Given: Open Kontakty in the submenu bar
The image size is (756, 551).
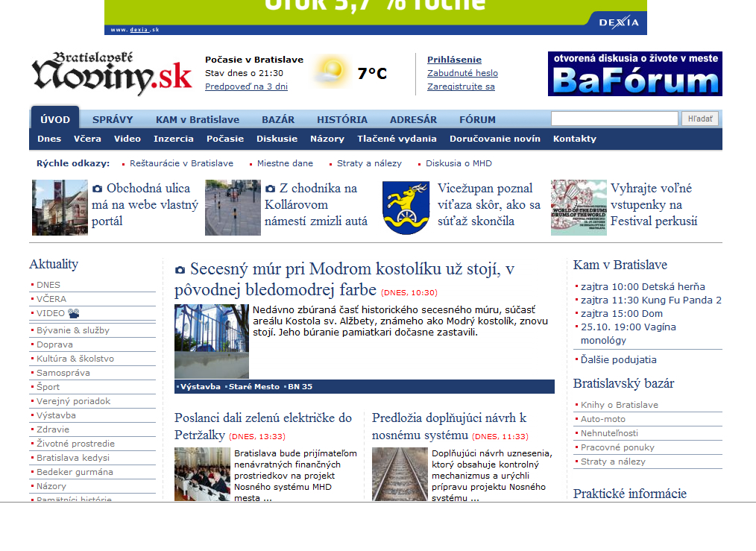Looking at the screenshot, I should click(575, 139).
